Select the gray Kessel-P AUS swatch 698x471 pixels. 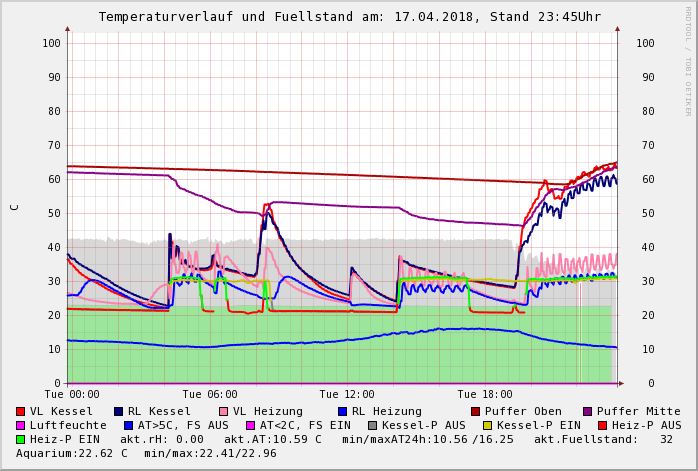[373, 425]
